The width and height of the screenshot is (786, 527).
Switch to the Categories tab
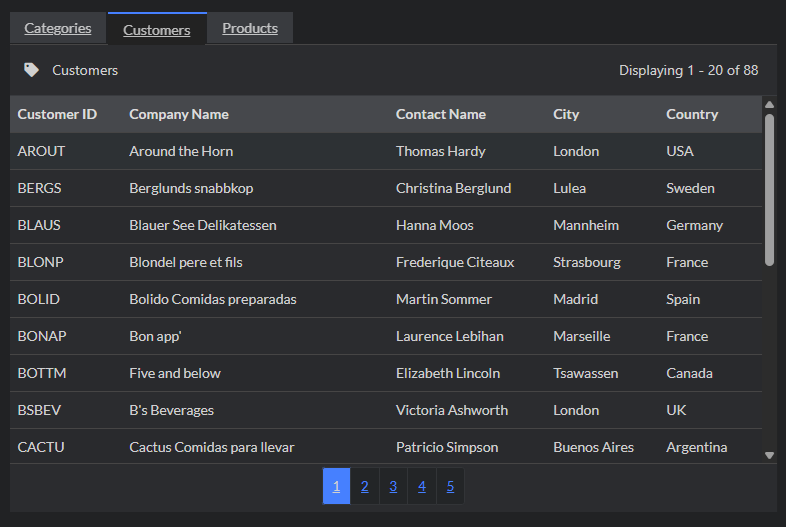point(58,28)
